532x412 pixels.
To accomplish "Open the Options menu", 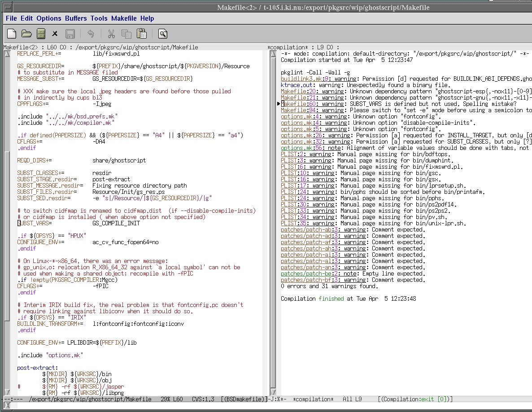I will point(49,18).
